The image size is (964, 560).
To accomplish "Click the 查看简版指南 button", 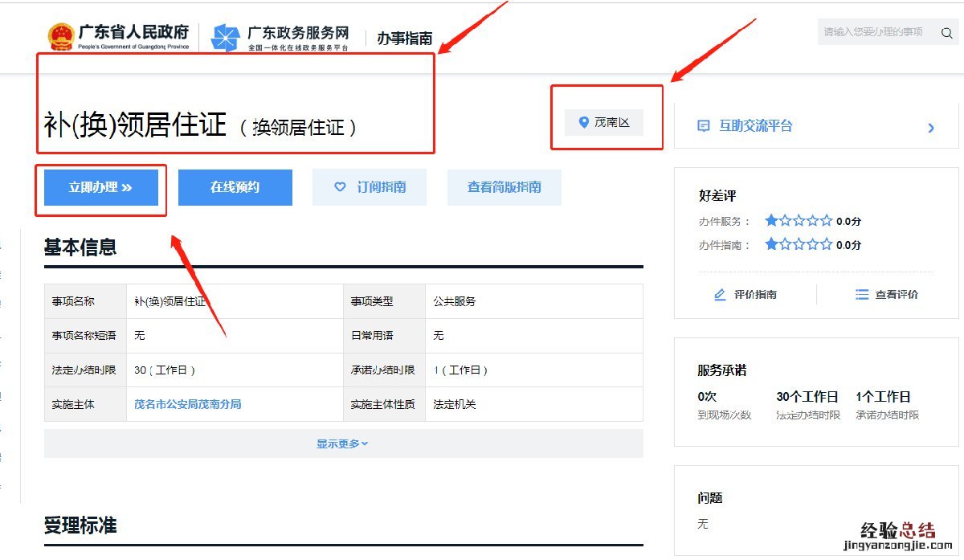I will tap(504, 187).
